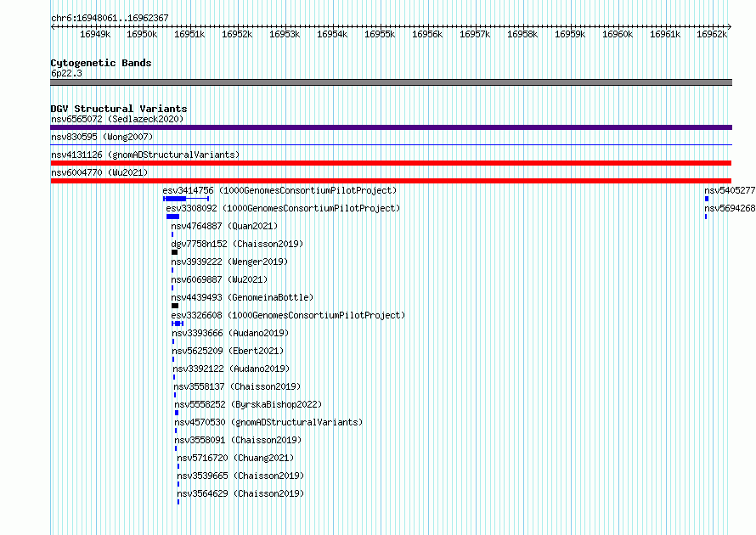This screenshot has width=756, height=535.
Task: Click the nsv5405277 variant block
Action: tap(707, 199)
